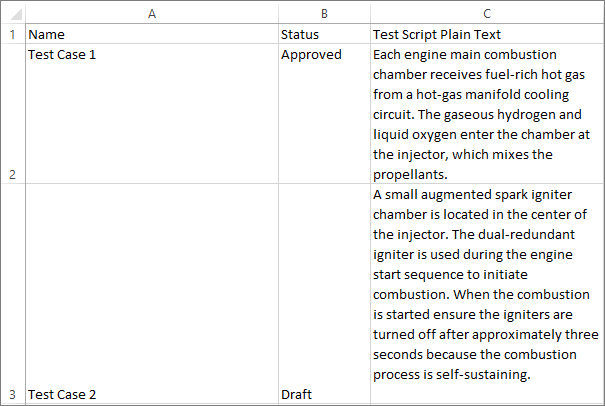Select the combustion chamber description cell

point(486,114)
